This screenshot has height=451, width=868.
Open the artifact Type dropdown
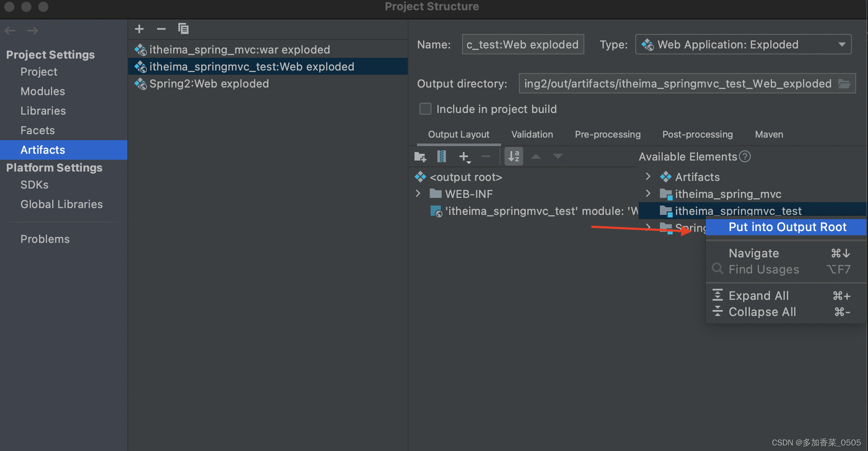[x=743, y=45]
